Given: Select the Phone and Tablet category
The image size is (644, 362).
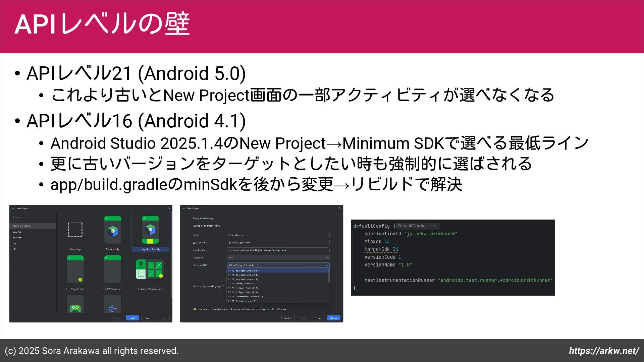Looking at the screenshot, I should pyautogui.click(x=21, y=226).
